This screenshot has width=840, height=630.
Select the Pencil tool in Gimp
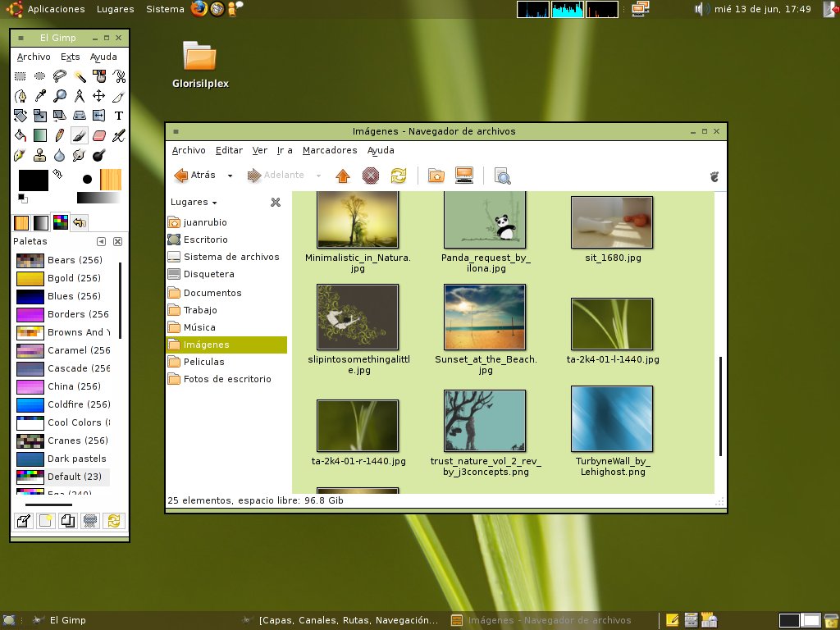click(59, 135)
